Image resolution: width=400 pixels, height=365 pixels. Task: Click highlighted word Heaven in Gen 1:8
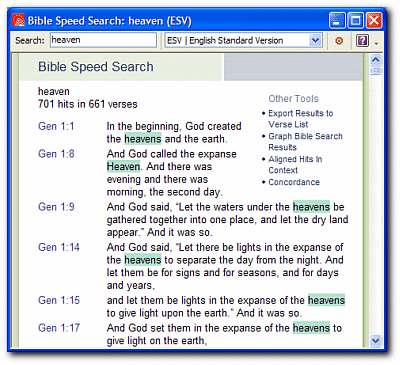(x=123, y=166)
